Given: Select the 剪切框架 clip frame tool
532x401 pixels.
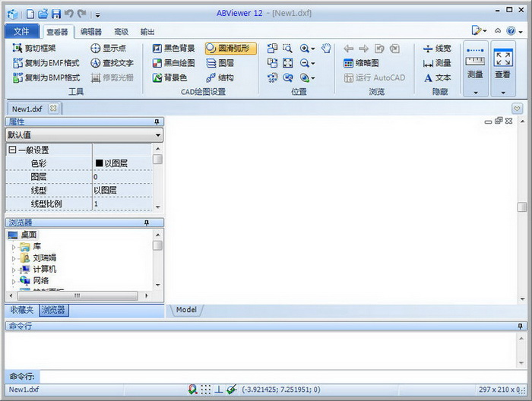Looking at the screenshot, I should [x=34, y=48].
